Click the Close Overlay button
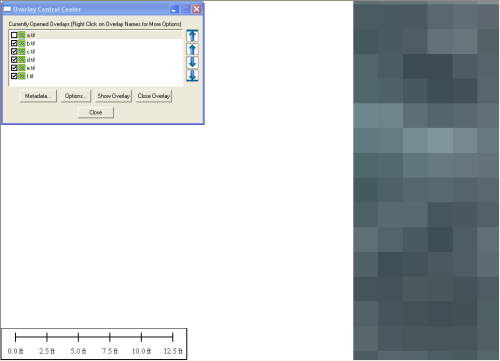This screenshot has width=500, height=361. (154, 96)
